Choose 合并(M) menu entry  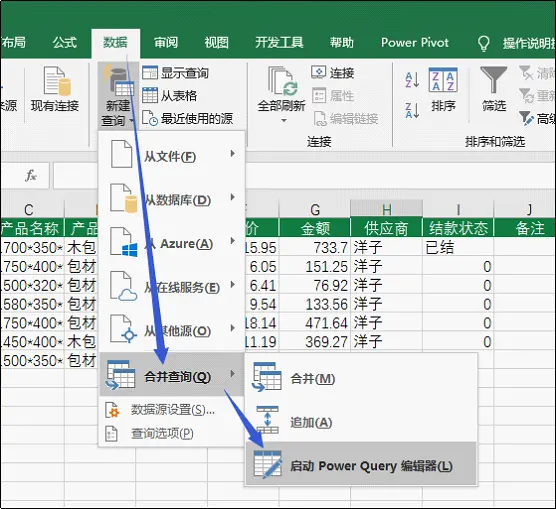click(x=361, y=378)
